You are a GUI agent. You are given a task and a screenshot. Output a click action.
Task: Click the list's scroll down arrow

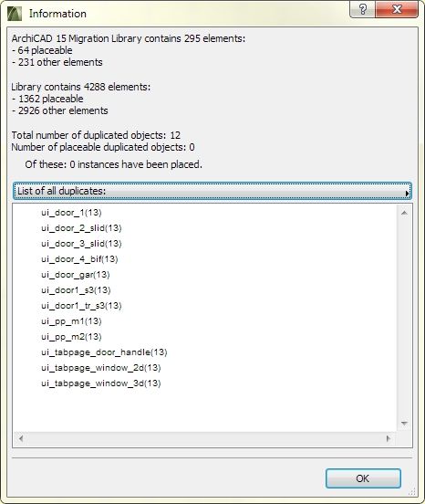pyautogui.click(x=404, y=424)
